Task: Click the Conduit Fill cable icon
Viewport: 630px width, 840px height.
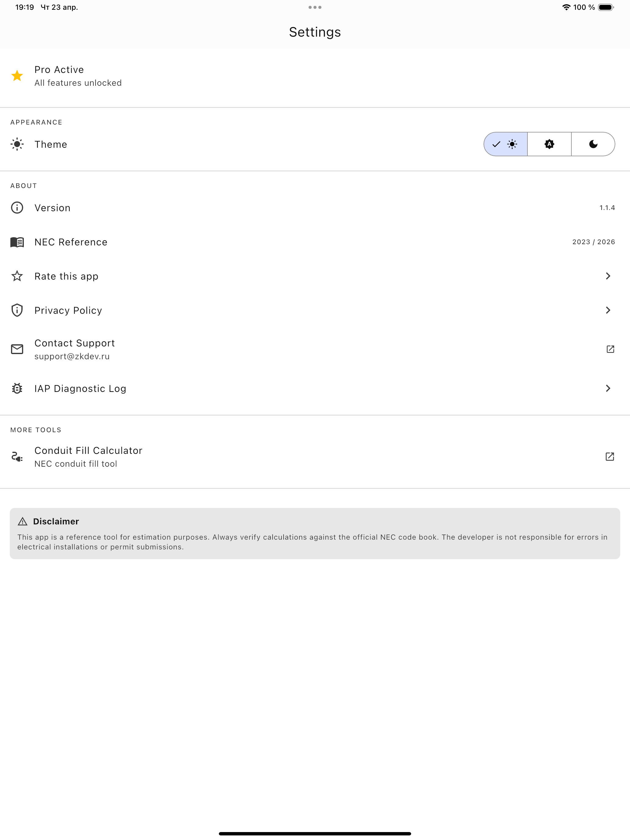Action: [x=17, y=456]
